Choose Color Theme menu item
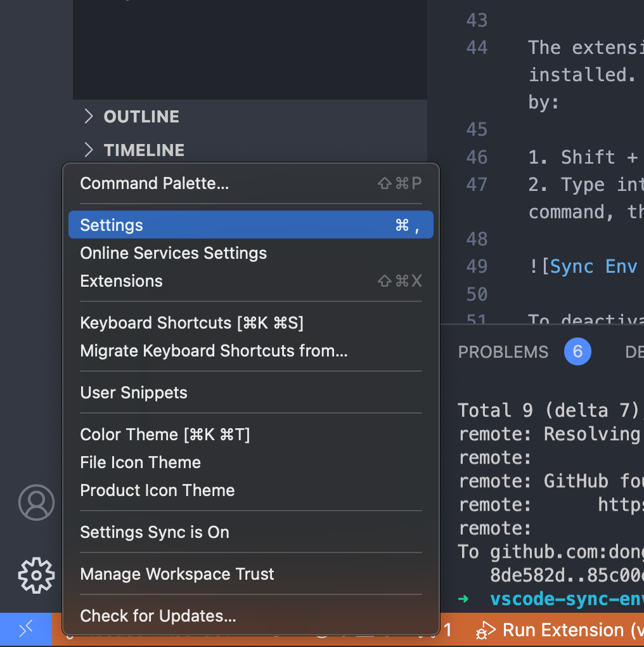Image resolution: width=644 pixels, height=647 pixels. pyautogui.click(x=250, y=435)
